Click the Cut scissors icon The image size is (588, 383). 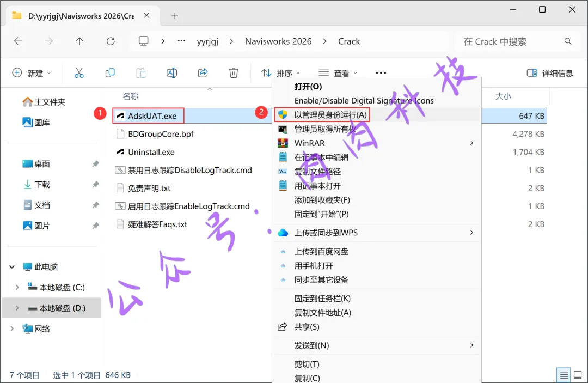pos(79,73)
